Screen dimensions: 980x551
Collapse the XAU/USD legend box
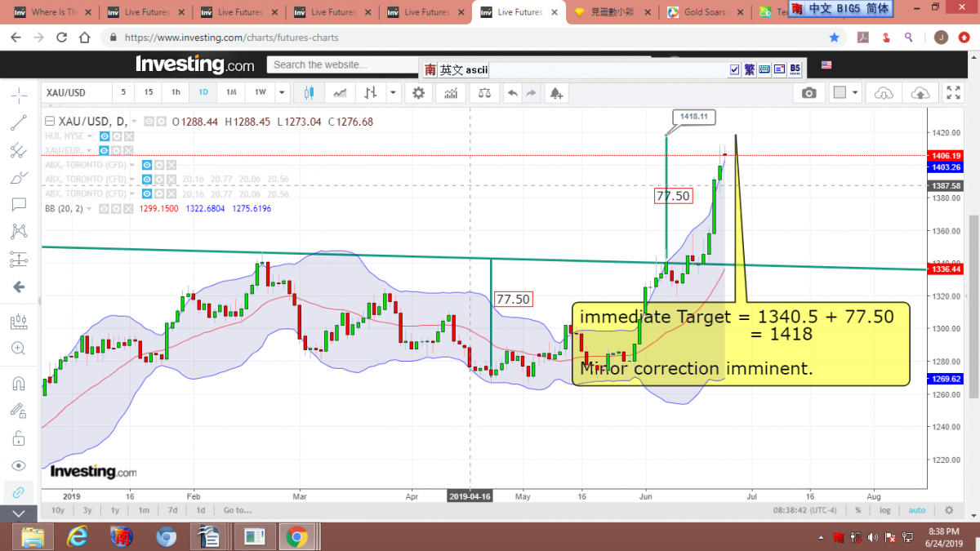pyautogui.click(x=50, y=122)
